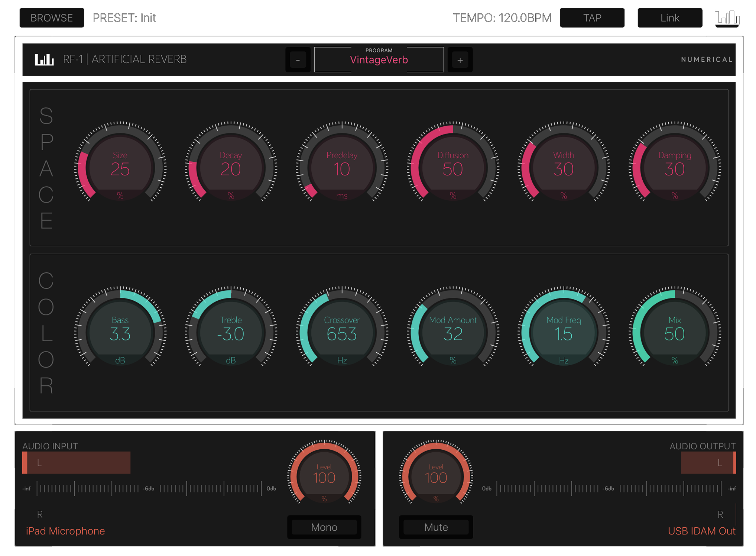The width and height of the screenshot is (756, 556).
Task: Enable Ableton Link button
Action: (670, 18)
